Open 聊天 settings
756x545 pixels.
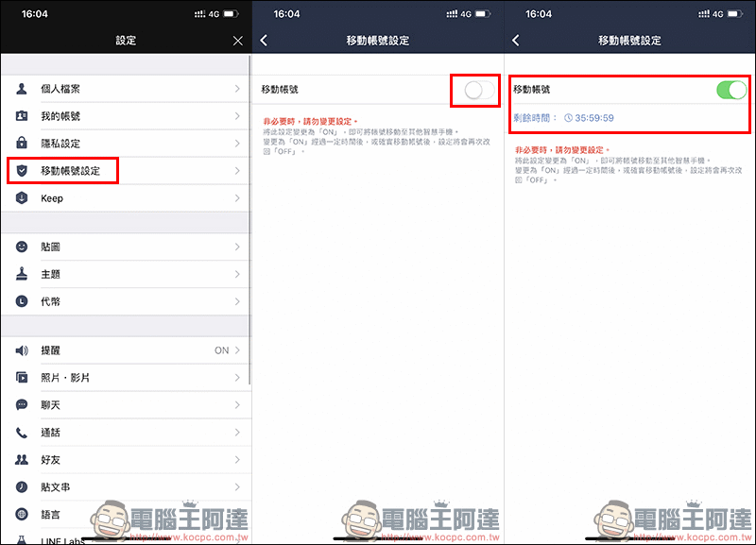[126, 405]
